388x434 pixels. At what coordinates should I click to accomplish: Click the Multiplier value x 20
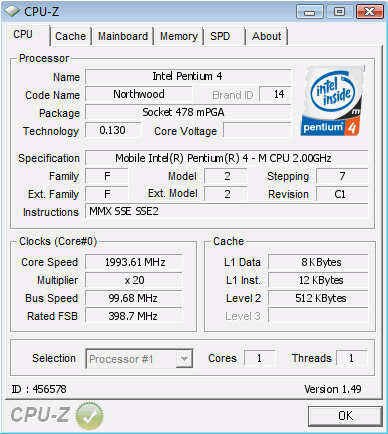[134, 280]
